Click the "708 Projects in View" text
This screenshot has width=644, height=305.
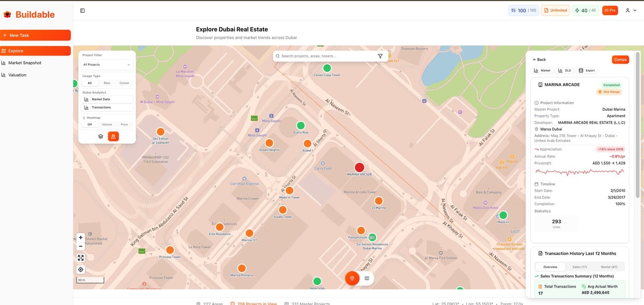(x=257, y=303)
